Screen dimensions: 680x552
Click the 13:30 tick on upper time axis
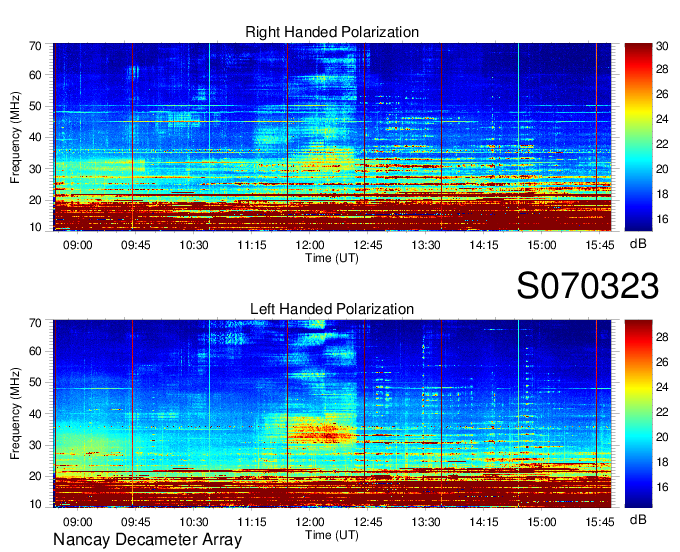click(x=426, y=245)
